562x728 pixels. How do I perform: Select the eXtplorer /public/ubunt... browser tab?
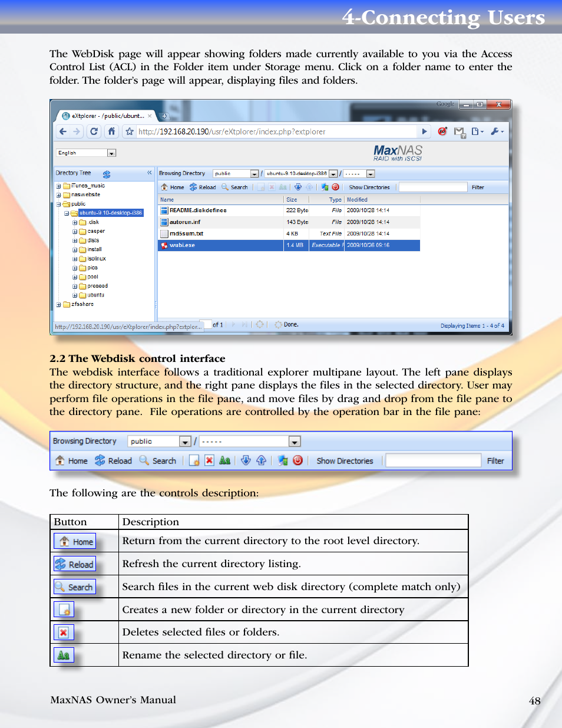coord(107,116)
